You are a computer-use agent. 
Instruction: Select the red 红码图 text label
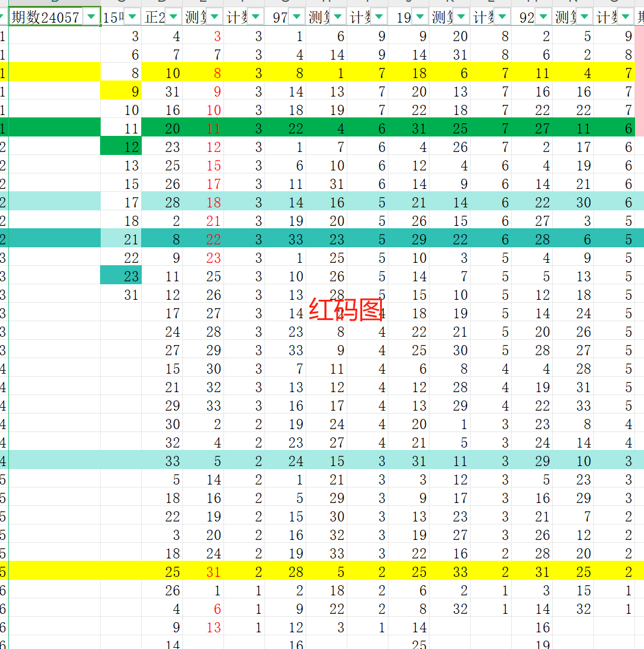coord(346,310)
